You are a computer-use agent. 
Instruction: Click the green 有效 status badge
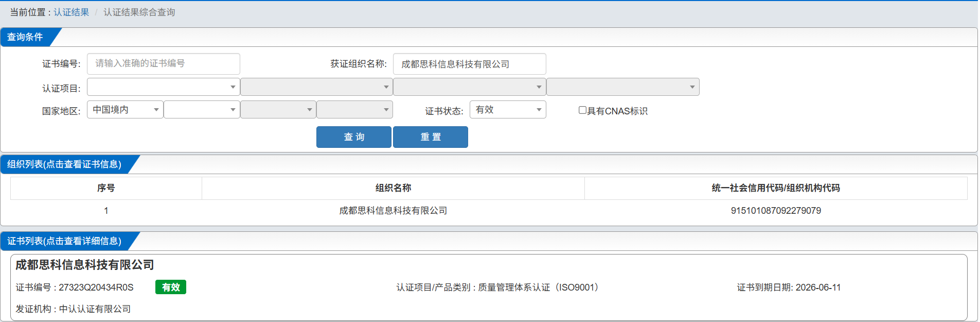[171, 287]
